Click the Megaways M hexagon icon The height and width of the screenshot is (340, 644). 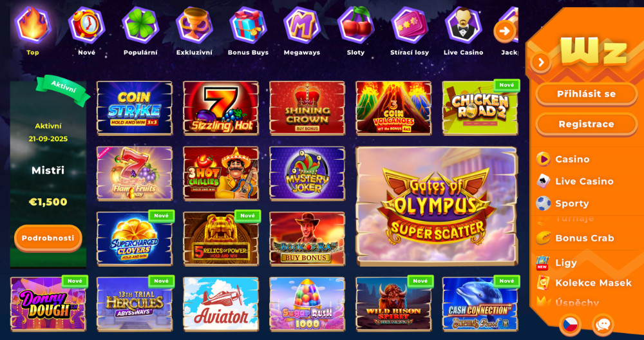click(302, 24)
